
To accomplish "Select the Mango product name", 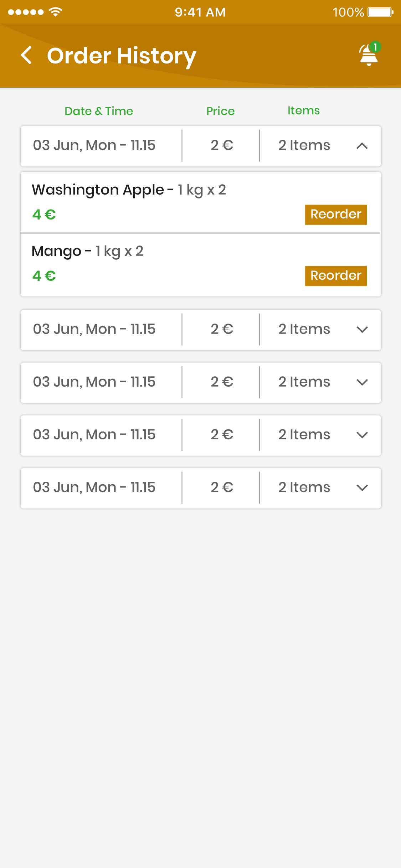I will [56, 251].
